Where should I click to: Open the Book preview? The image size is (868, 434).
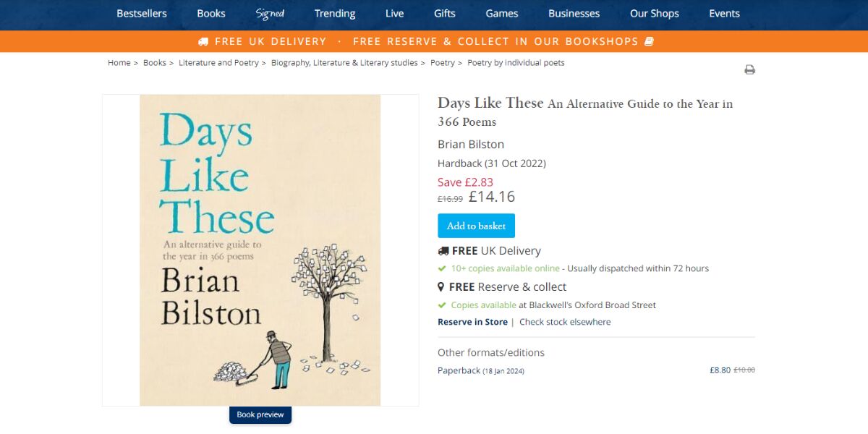click(260, 414)
